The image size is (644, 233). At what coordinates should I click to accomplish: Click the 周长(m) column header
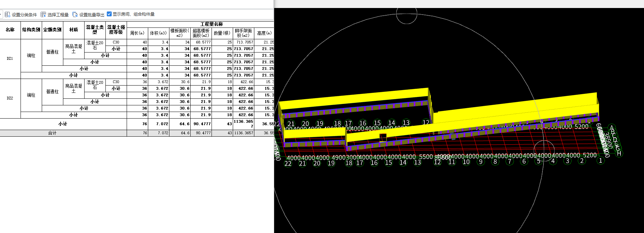[x=137, y=33]
